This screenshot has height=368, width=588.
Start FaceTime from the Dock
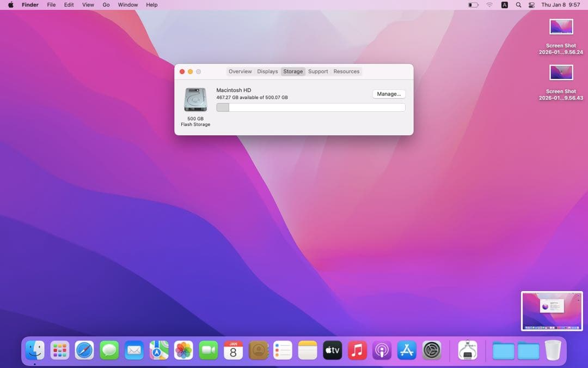coord(209,351)
